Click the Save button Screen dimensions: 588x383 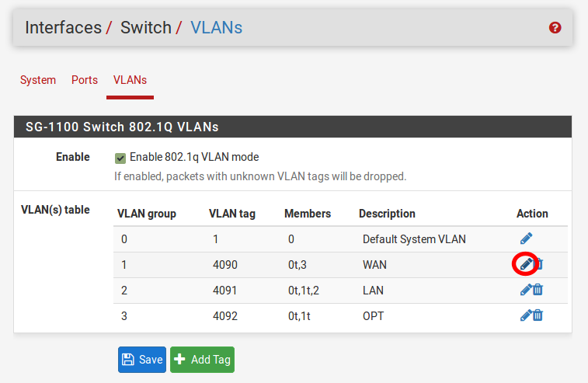tap(142, 360)
